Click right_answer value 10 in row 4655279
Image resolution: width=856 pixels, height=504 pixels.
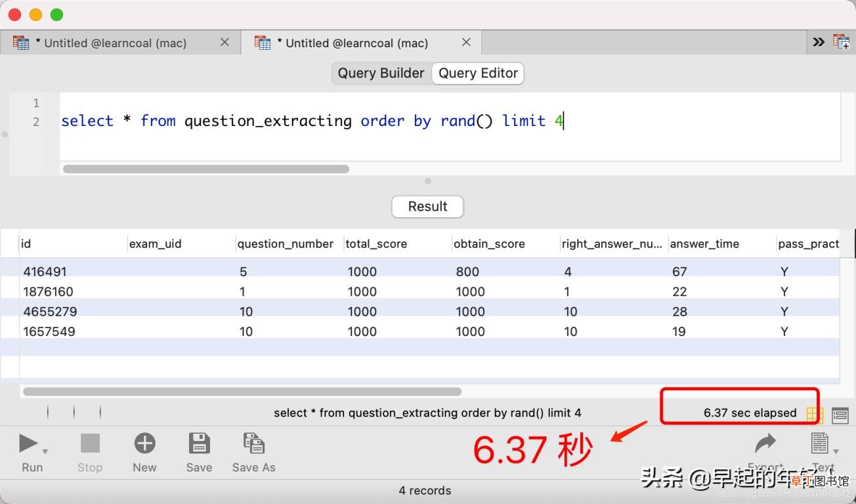tap(570, 311)
